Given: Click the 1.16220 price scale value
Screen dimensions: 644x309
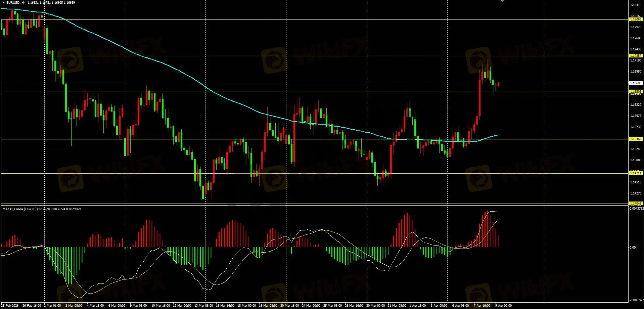Looking at the screenshot, I should [636, 105].
